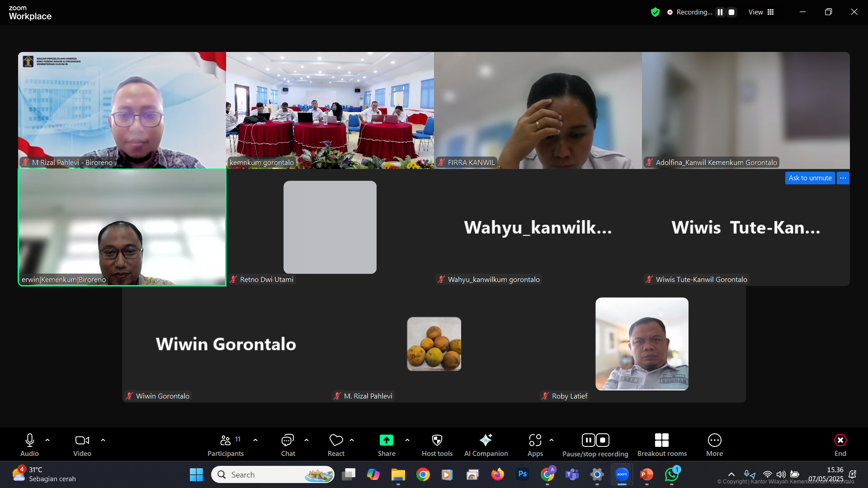
Task: Click the Roby Latief profile picture thumbnail
Action: (x=642, y=344)
